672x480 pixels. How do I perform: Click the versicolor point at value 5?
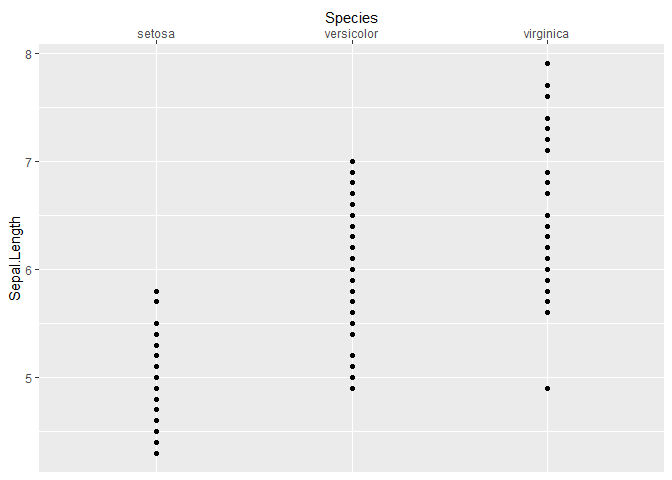[352, 378]
